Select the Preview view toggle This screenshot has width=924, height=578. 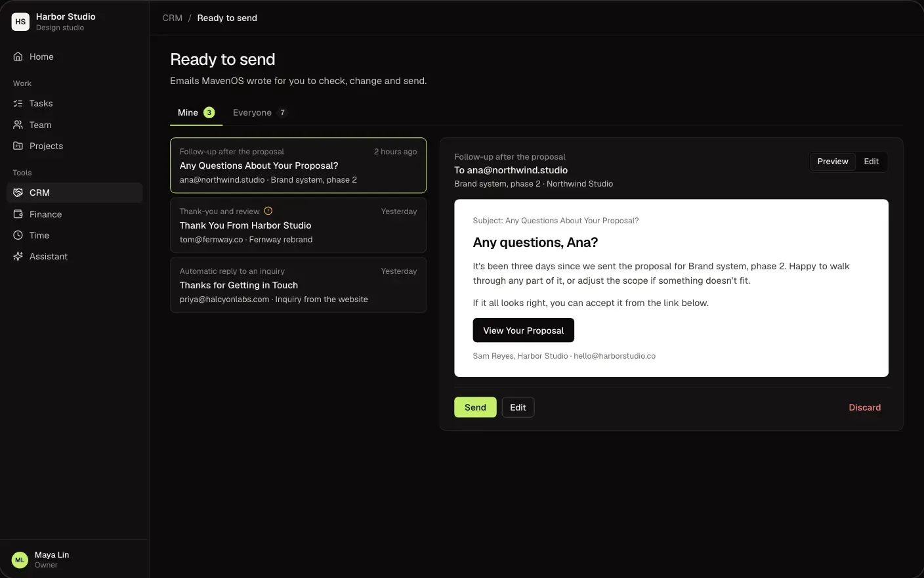click(x=833, y=162)
